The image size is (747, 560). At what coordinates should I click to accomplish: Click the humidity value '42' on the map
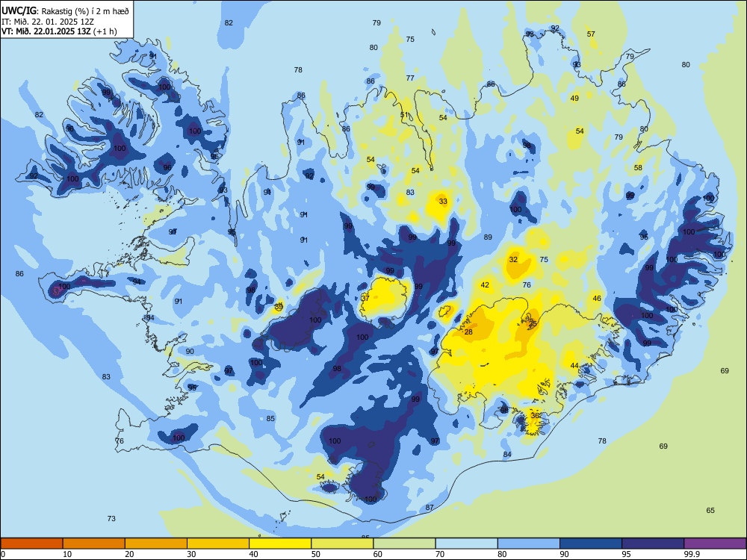coord(485,285)
